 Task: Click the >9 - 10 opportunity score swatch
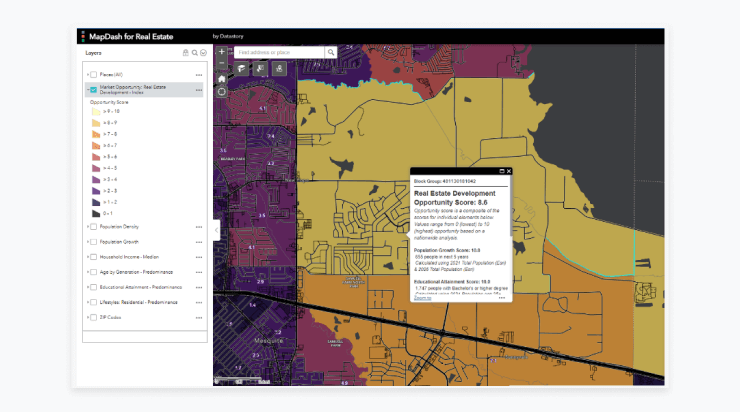(96, 111)
